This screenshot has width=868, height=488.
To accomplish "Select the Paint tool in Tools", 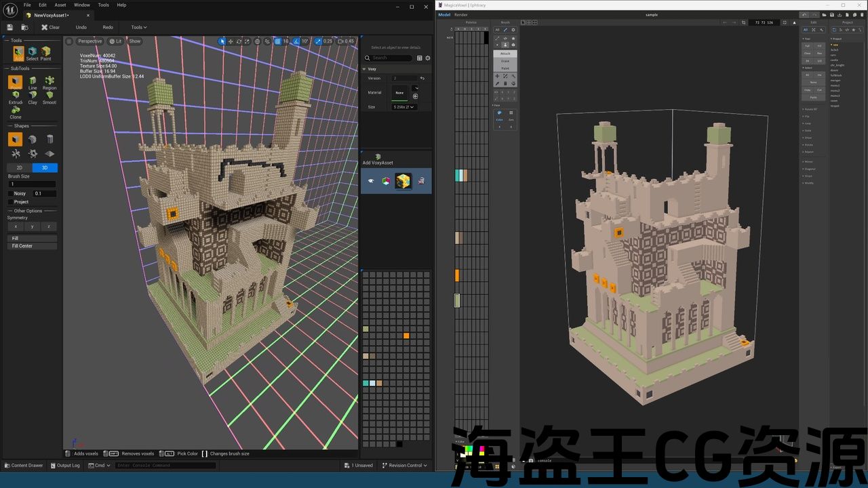I will [x=45, y=53].
